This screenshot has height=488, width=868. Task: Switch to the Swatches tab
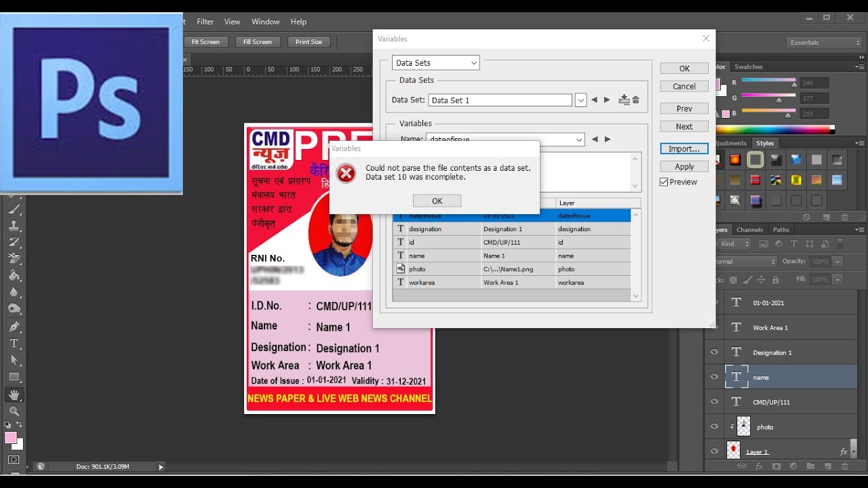coord(749,66)
